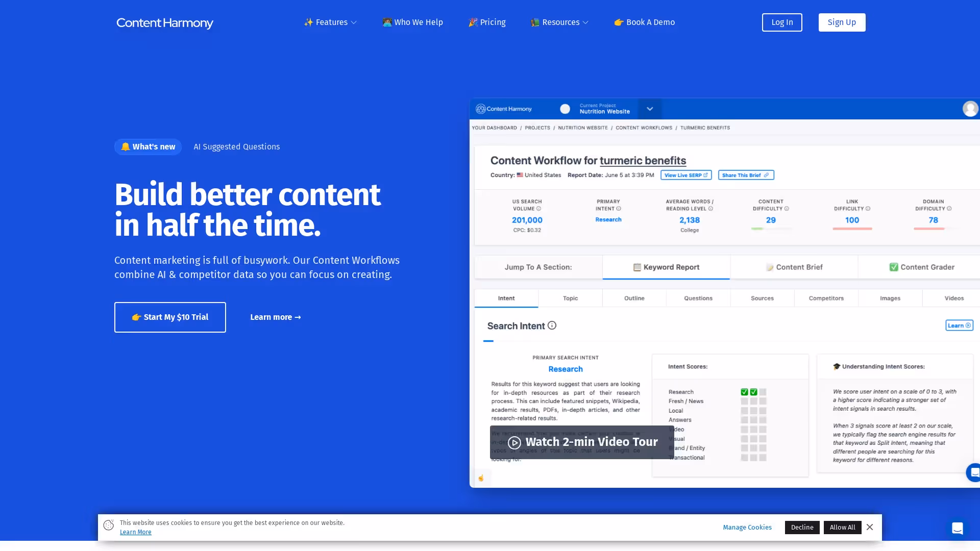Click Domain Difficulty progress bar
Screen dimensions: 980x551
934,229
